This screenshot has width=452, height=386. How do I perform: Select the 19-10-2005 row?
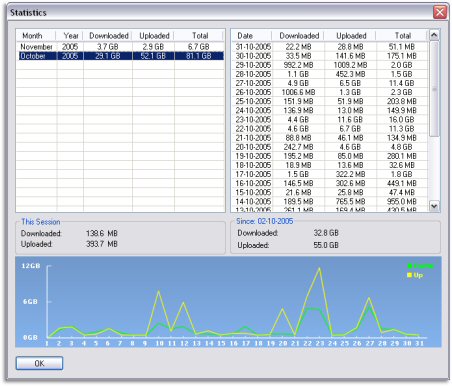point(330,156)
